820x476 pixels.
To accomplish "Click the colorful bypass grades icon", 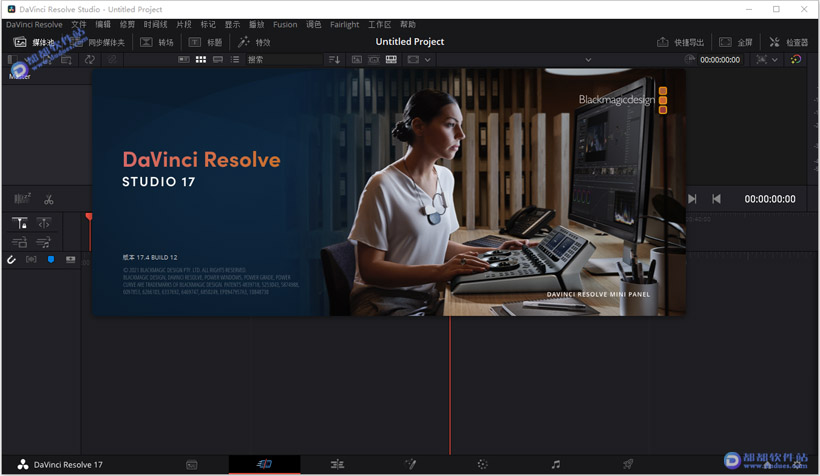I will (796, 60).
